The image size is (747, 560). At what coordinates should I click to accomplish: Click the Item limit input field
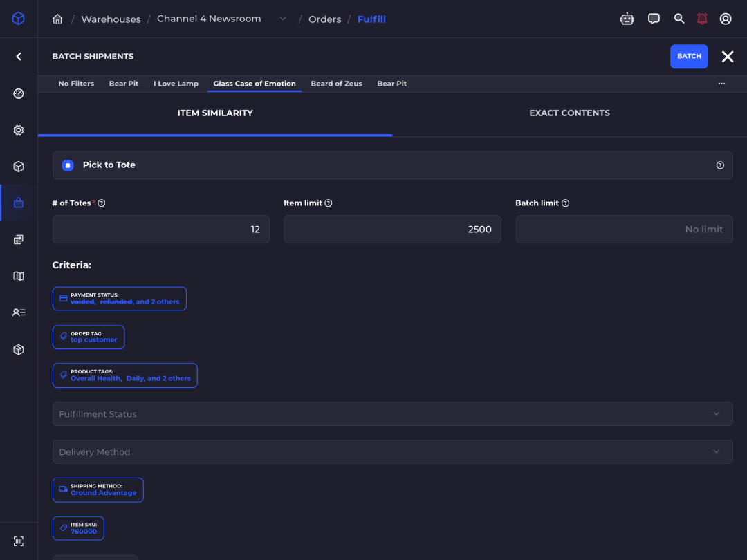tap(392, 229)
